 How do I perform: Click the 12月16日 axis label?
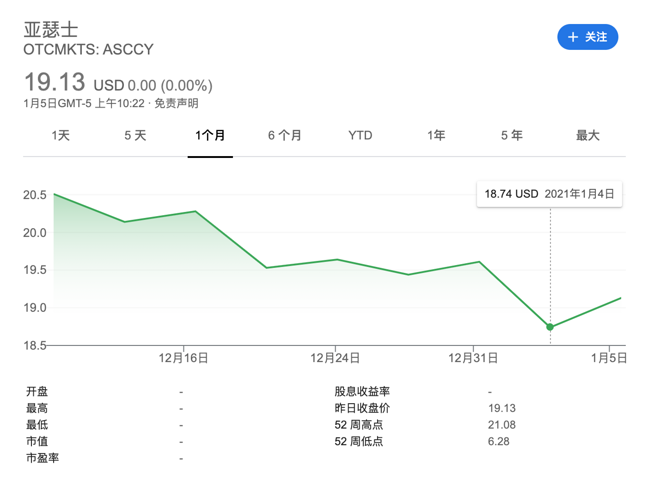[185, 356]
